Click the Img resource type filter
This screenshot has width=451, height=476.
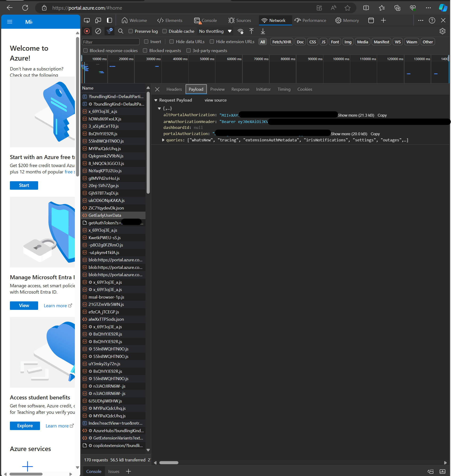348,42
